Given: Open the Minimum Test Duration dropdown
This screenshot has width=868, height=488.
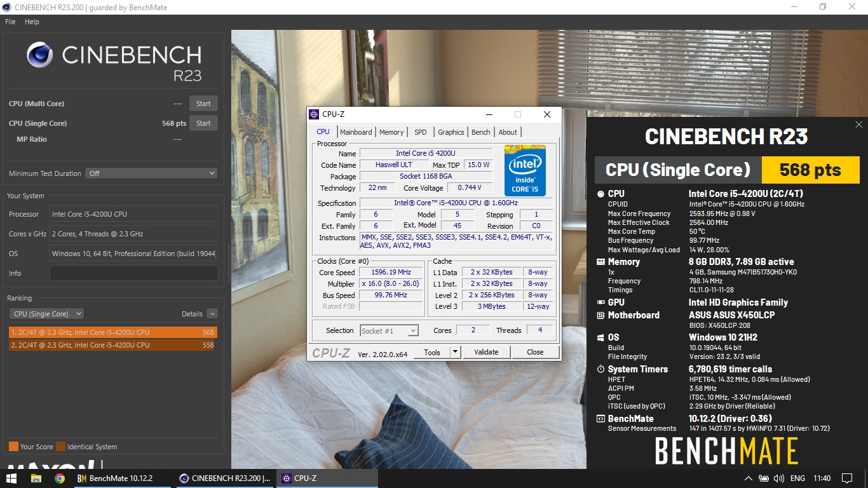Looking at the screenshot, I should pyautogui.click(x=152, y=173).
